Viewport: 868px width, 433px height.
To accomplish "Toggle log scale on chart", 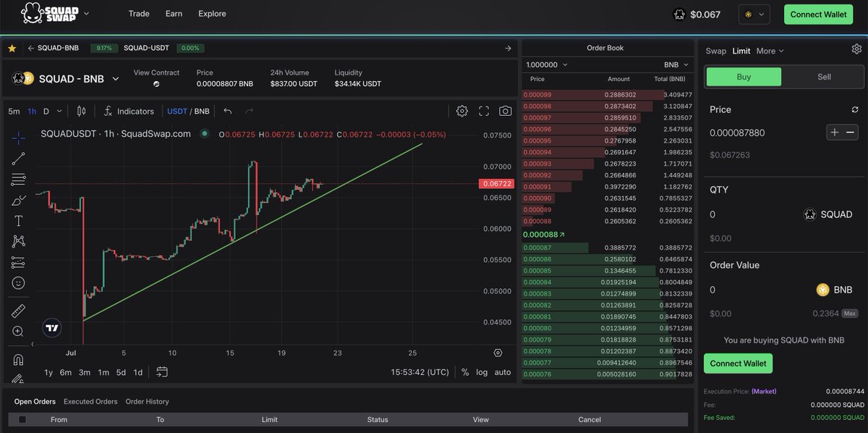I will tap(482, 372).
